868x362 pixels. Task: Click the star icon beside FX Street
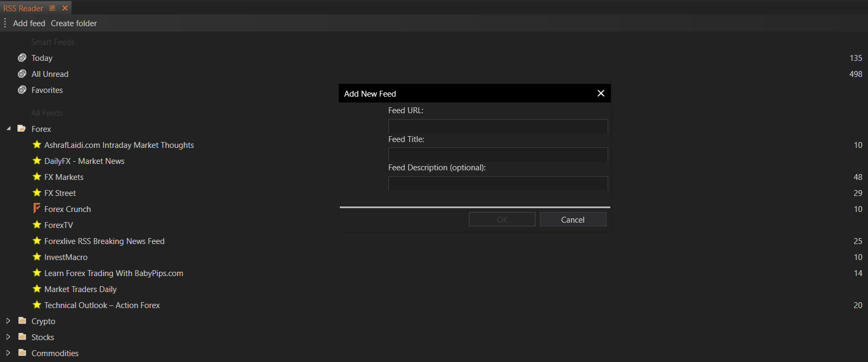[x=37, y=193]
